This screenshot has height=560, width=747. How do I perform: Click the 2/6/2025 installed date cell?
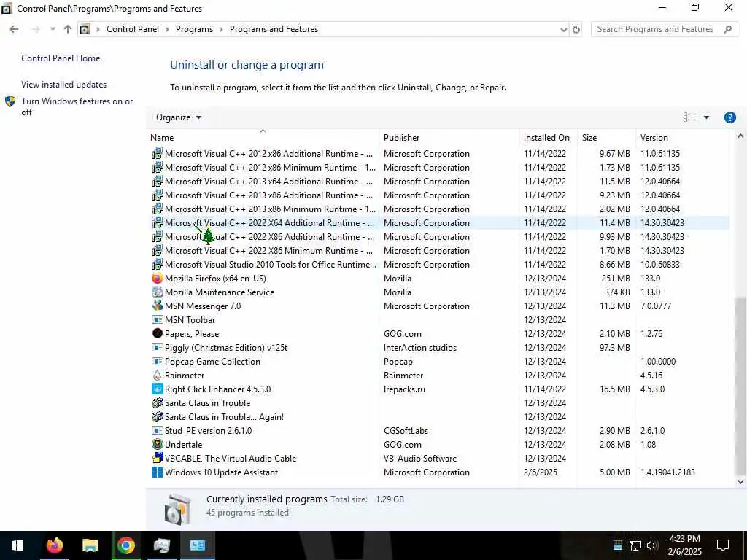541,472
